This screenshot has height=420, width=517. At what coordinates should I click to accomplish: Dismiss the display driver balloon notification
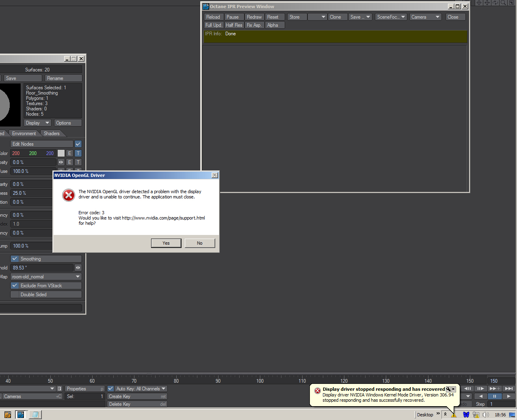[x=454, y=389]
